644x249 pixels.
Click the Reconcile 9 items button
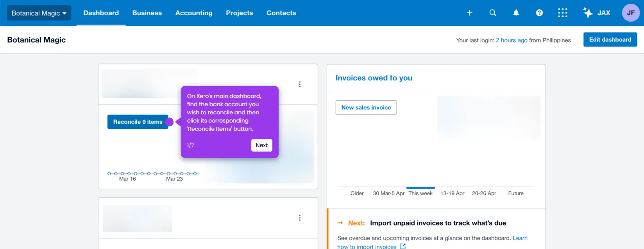[x=138, y=122]
